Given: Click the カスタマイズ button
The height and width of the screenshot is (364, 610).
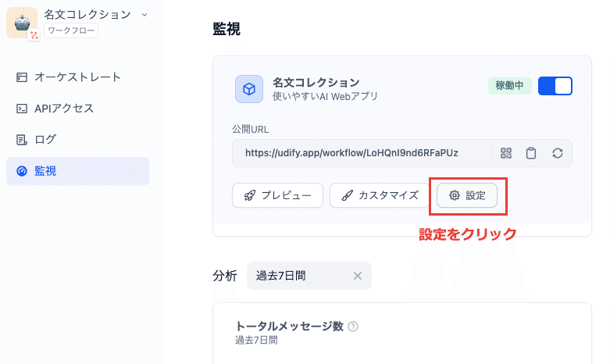Looking at the screenshot, I should 379,195.
